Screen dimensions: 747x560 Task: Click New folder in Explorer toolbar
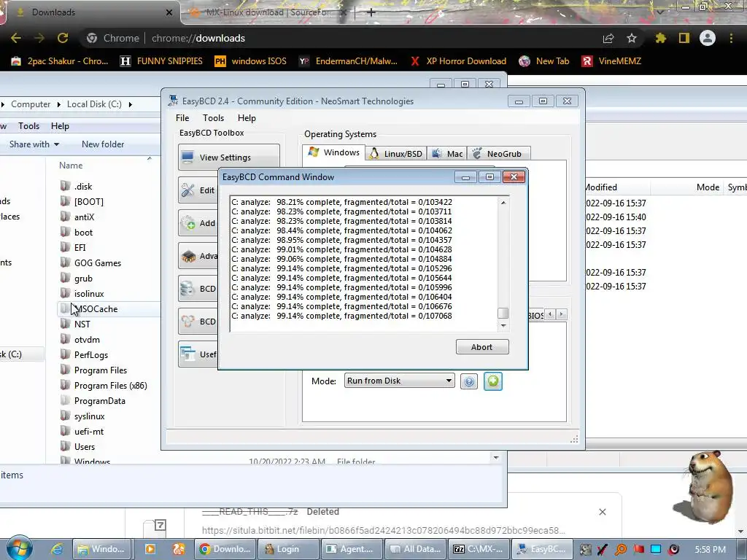(103, 144)
